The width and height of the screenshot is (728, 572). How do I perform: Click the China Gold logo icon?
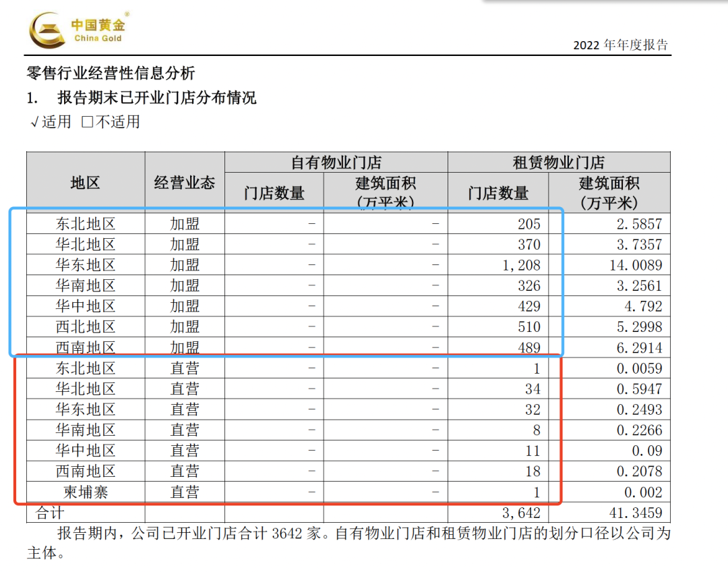coord(46,30)
